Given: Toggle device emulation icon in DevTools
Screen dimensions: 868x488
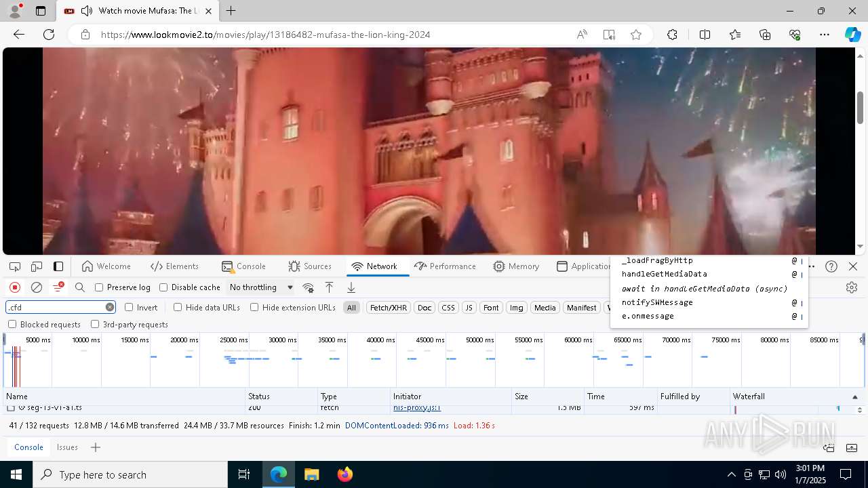Looking at the screenshot, I should [x=37, y=266].
